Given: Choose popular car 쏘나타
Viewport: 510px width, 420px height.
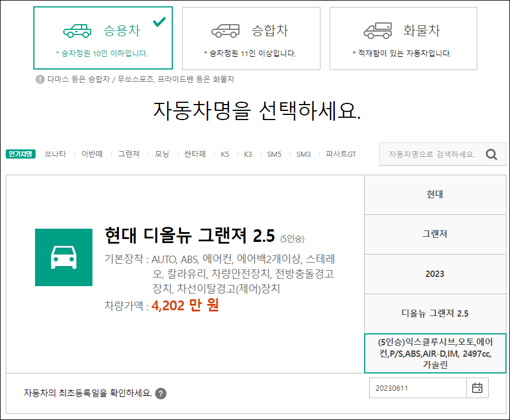Looking at the screenshot, I should pyautogui.click(x=55, y=154).
